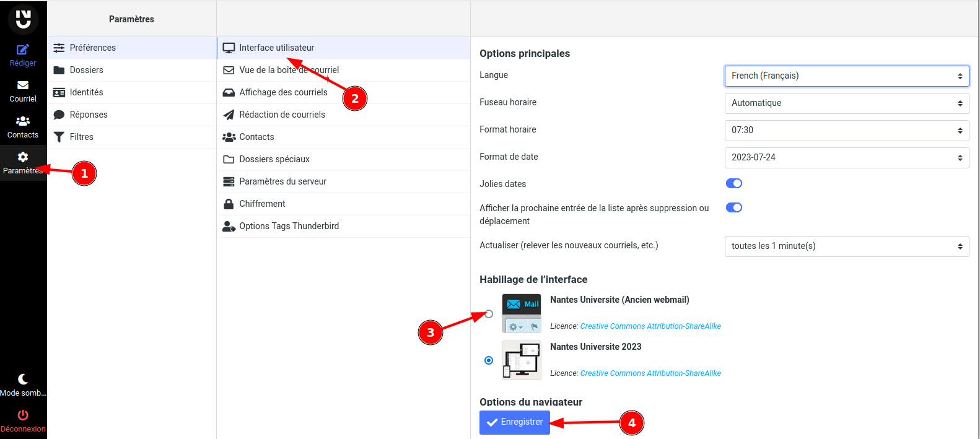This screenshot has height=439, width=980.
Task: Toggle the Jolies dates switch
Action: 734,183
